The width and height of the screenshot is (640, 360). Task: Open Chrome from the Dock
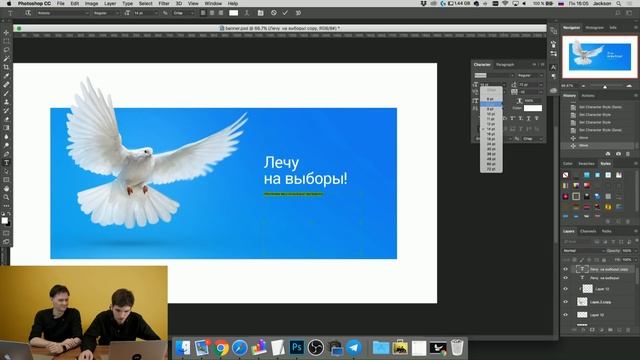[x=221, y=348]
